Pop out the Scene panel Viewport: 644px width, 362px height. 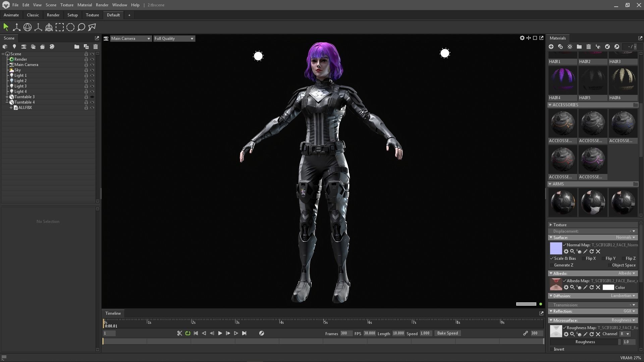97,38
